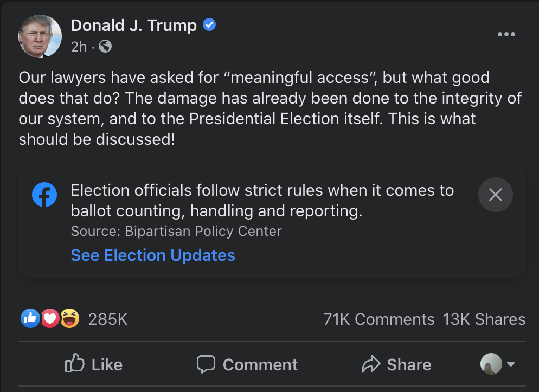Click the laughing face reaction icon
Image resolution: width=539 pixels, height=392 pixels.
(x=70, y=318)
